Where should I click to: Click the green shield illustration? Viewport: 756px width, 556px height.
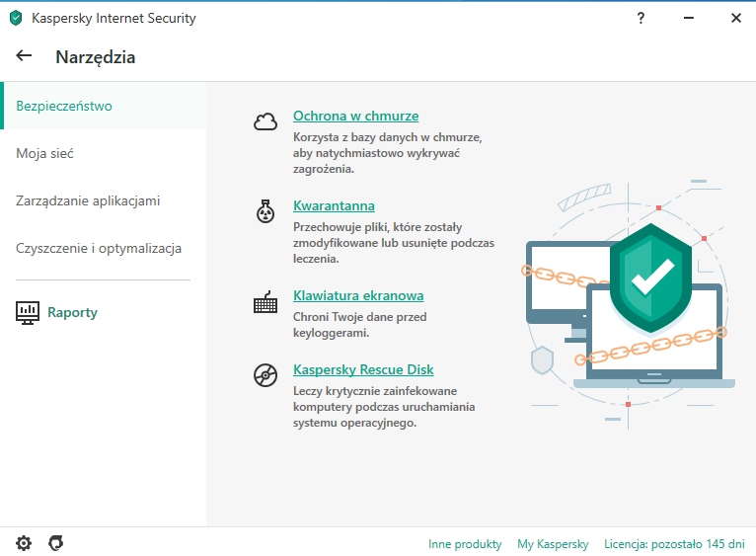pos(651,278)
